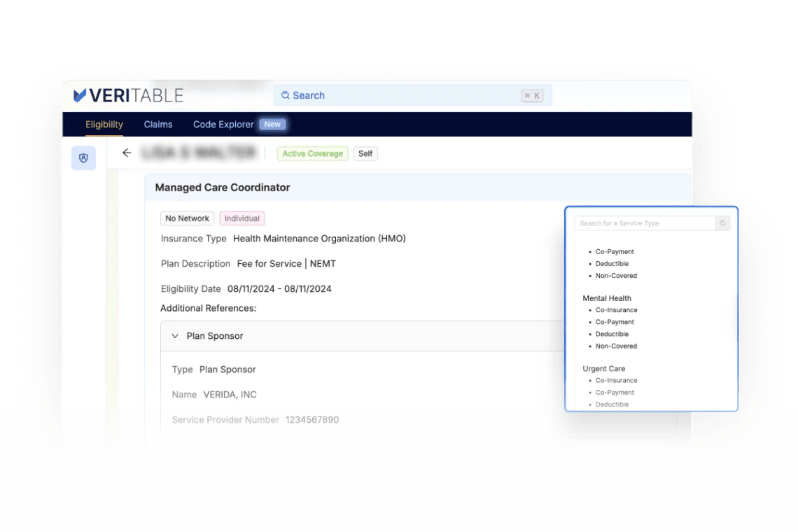This screenshot has height=532, width=798.
Task: Collapse the Plan Sponsor section chevron
Action: [175, 336]
